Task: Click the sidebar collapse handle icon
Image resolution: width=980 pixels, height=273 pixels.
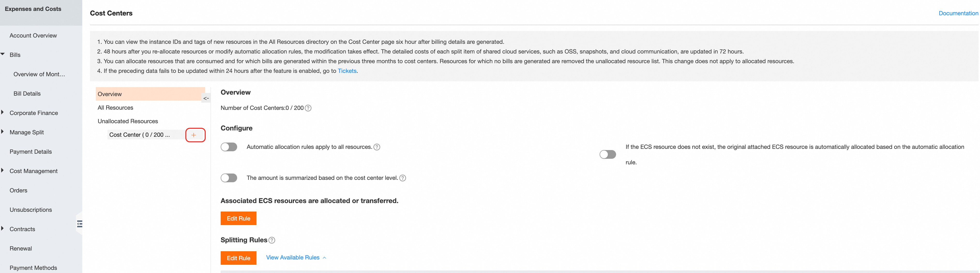Action: point(80,224)
